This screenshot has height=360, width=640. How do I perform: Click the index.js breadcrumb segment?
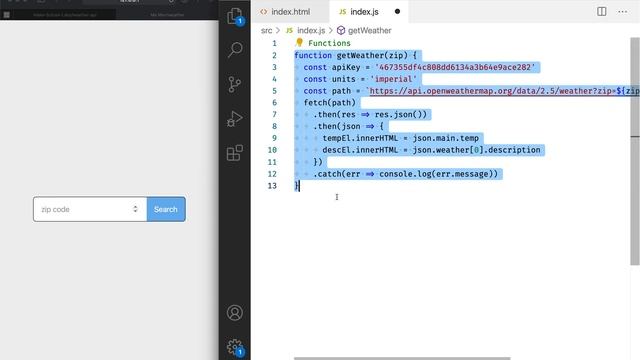click(x=311, y=31)
